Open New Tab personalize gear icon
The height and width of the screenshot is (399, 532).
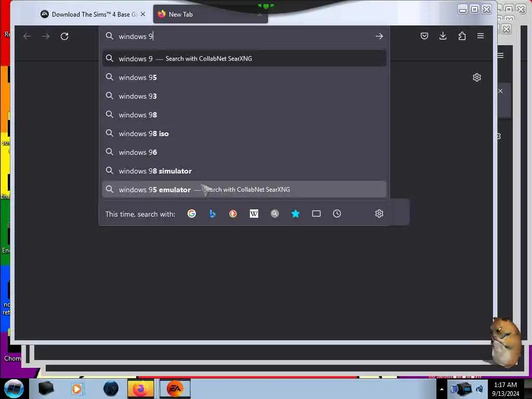pyautogui.click(x=477, y=78)
